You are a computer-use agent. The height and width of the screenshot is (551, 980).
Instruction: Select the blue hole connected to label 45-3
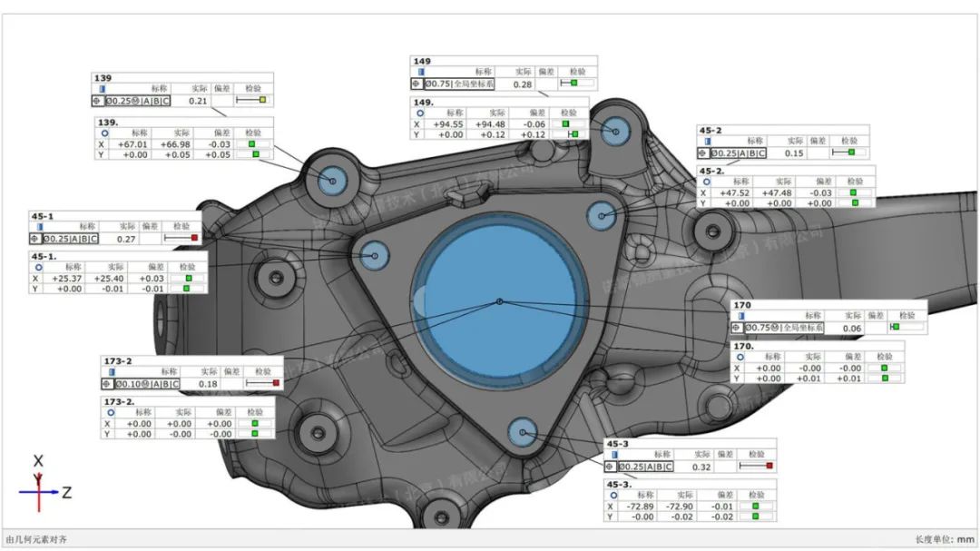(523, 432)
